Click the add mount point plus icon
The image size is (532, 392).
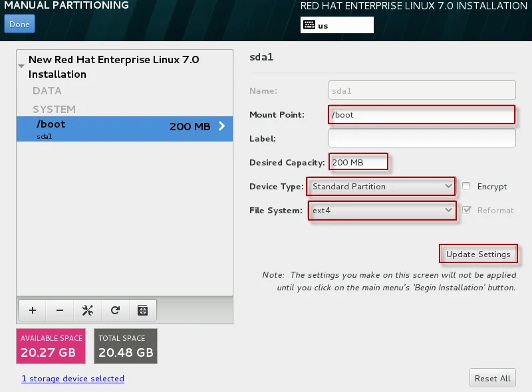click(x=33, y=310)
